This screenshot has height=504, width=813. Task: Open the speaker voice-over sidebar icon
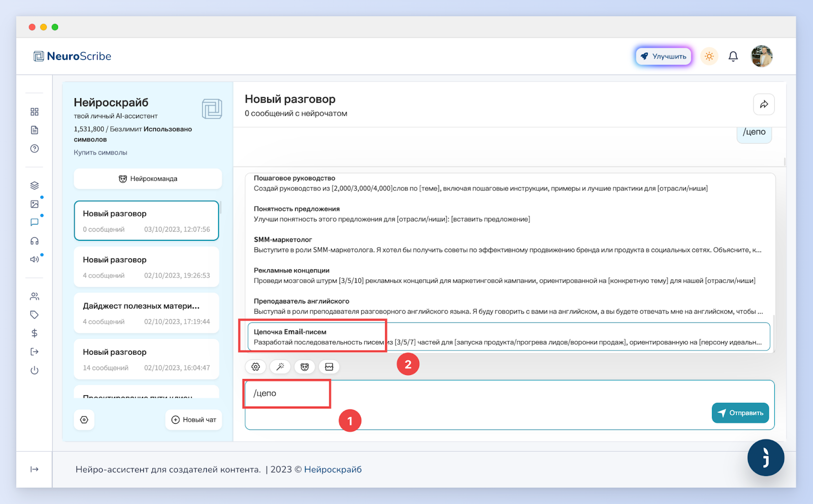click(35, 260)
